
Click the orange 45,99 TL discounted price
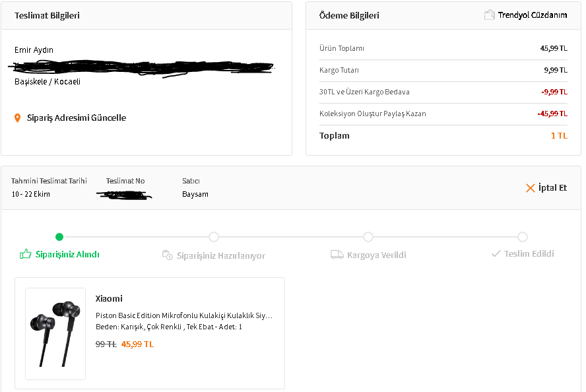pos(137,344)
